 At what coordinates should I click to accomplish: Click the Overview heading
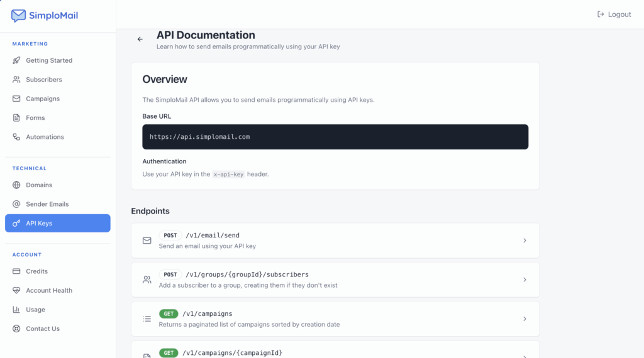tap(165, 79)
